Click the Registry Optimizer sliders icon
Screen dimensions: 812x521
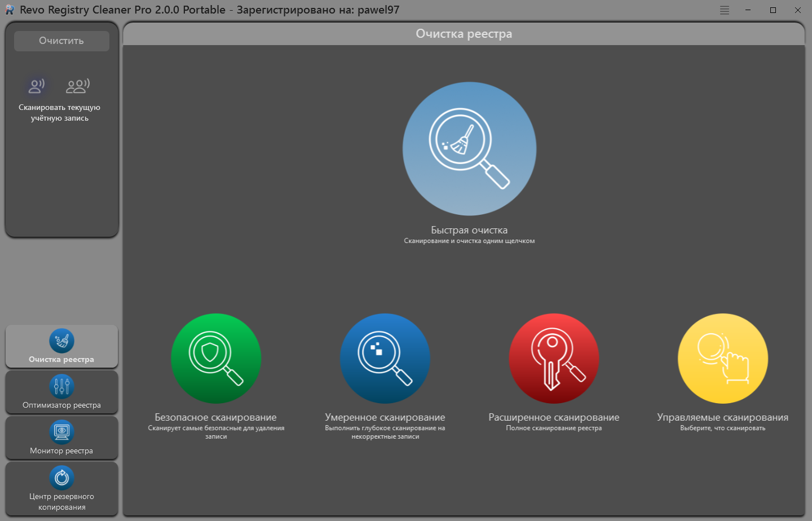pyautogui.click(x=61, y=387)
